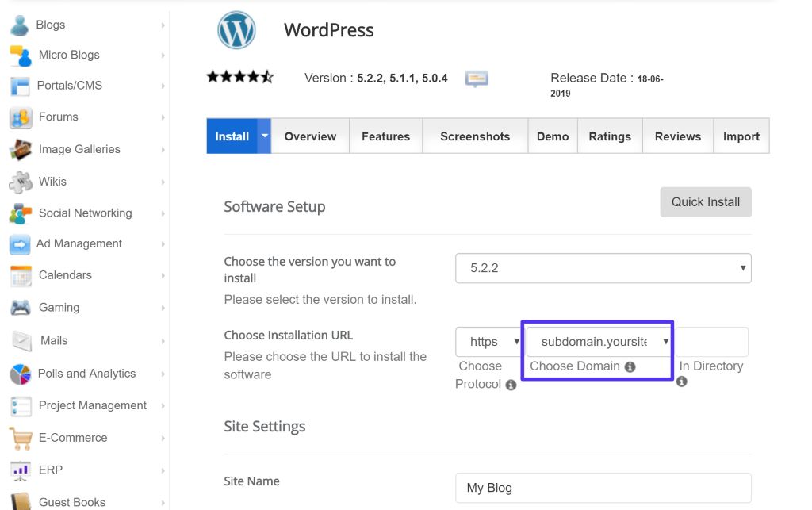812x510 pixels.
Task: Open the https protocol dropdown
Action: click(488, 342)
